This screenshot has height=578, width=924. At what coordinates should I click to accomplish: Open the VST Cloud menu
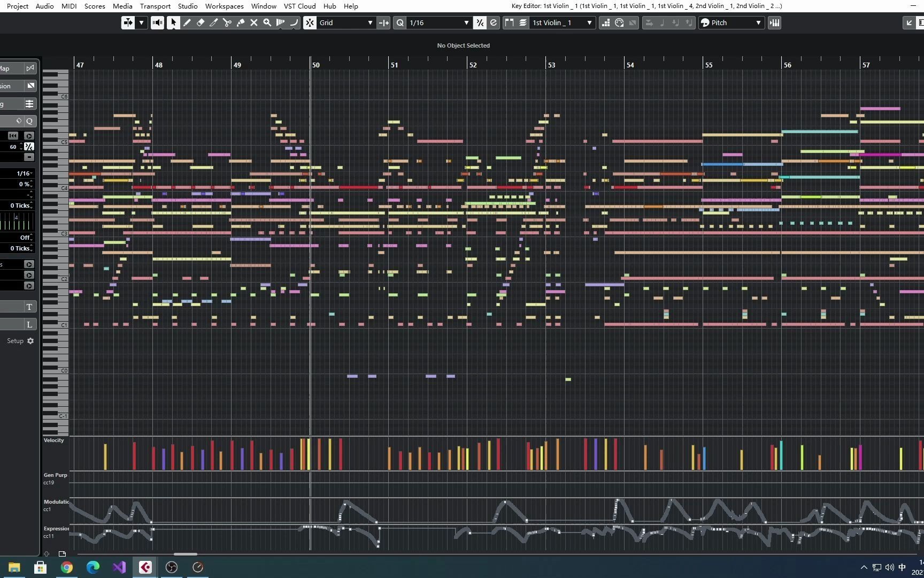[299, 6]
